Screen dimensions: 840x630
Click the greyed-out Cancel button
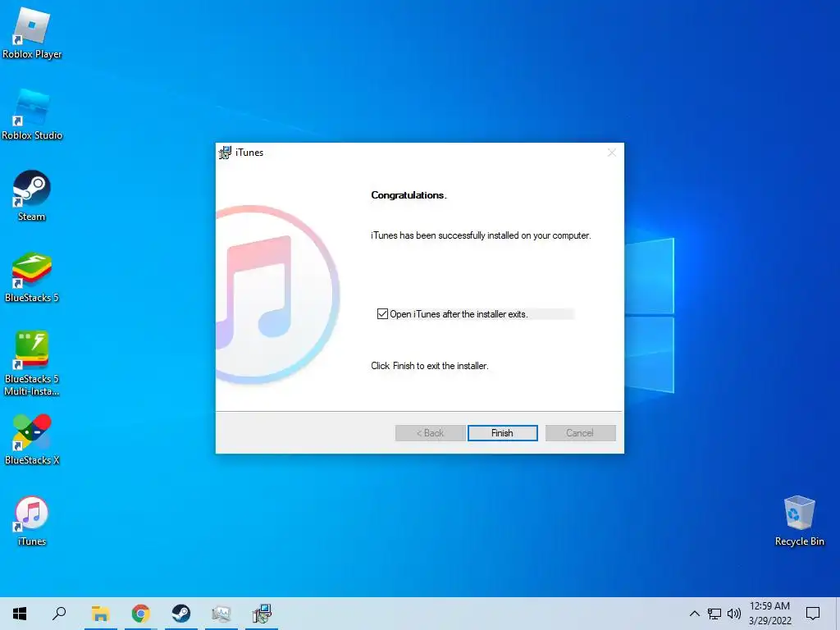(580, 433)
